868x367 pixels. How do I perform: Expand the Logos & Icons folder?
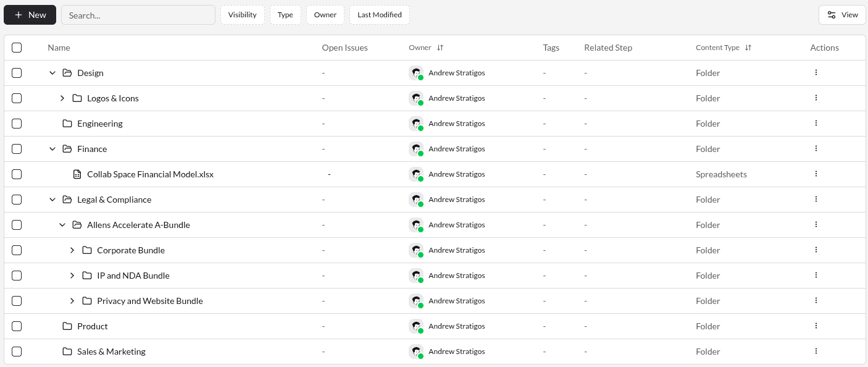62,98
